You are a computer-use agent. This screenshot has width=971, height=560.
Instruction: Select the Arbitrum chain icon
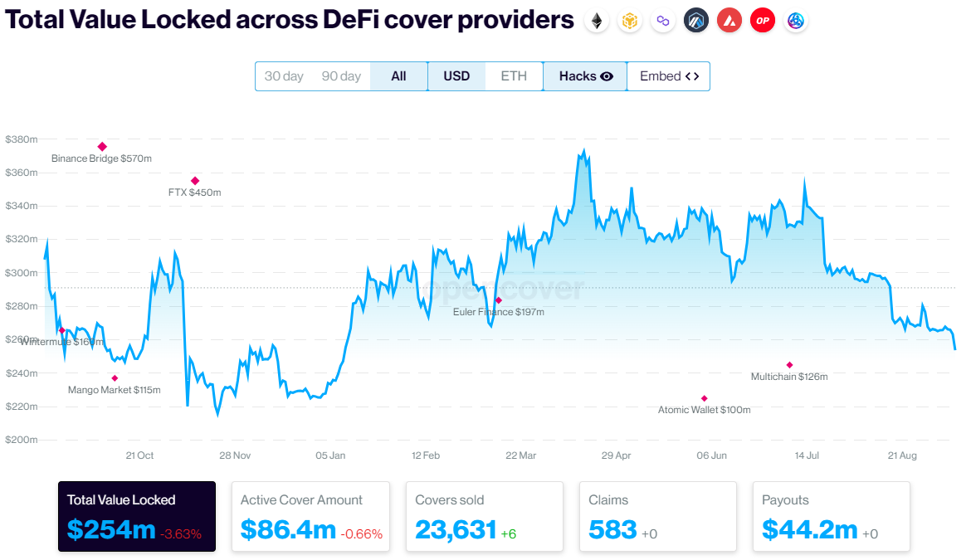696,21
